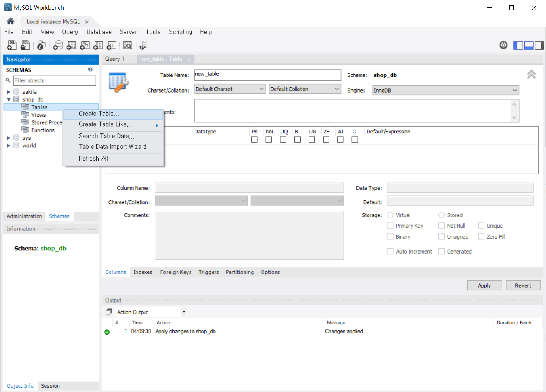Screen dimensions: 546x392
Task: Create new schema toolbar icon
Action: (x=58, y=45)
